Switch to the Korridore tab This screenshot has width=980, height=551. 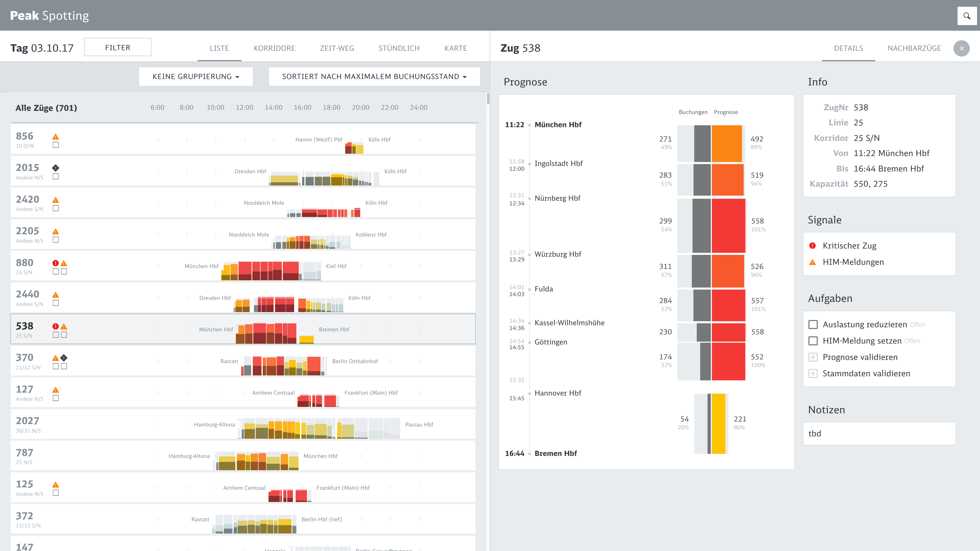pos(274,48)
